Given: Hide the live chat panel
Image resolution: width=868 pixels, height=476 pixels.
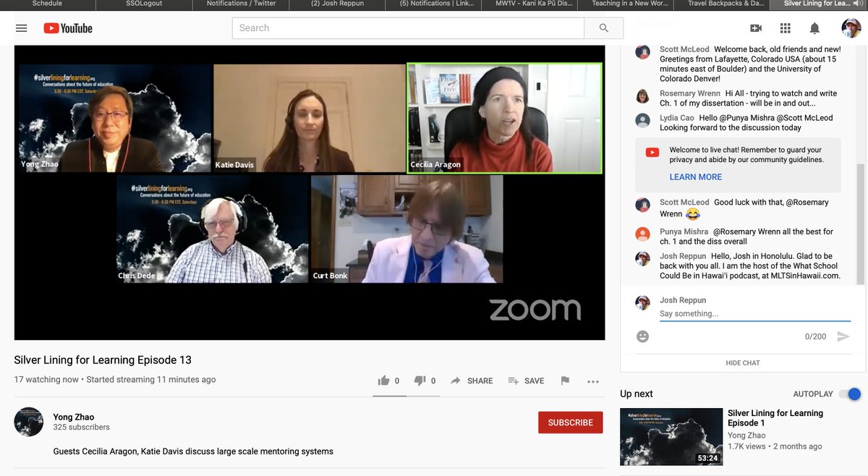Looking at the screenshot, I should coord(743,363).
